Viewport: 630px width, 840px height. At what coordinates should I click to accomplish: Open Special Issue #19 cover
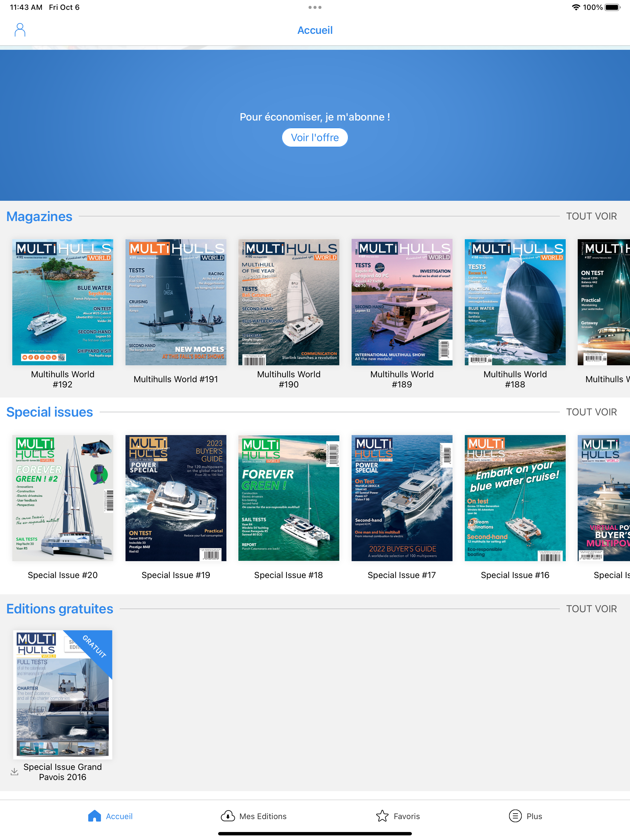176,498
